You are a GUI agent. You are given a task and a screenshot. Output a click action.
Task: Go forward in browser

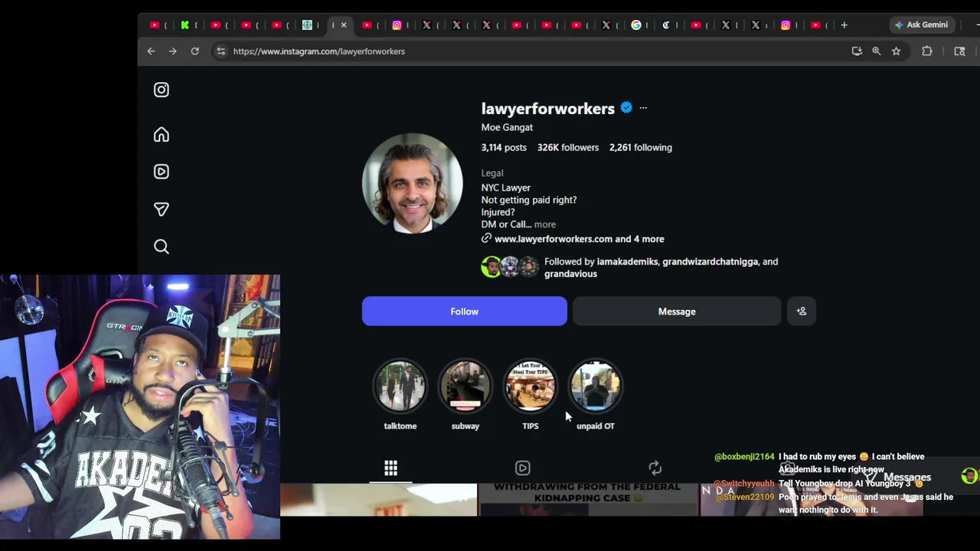click(173, 51)
